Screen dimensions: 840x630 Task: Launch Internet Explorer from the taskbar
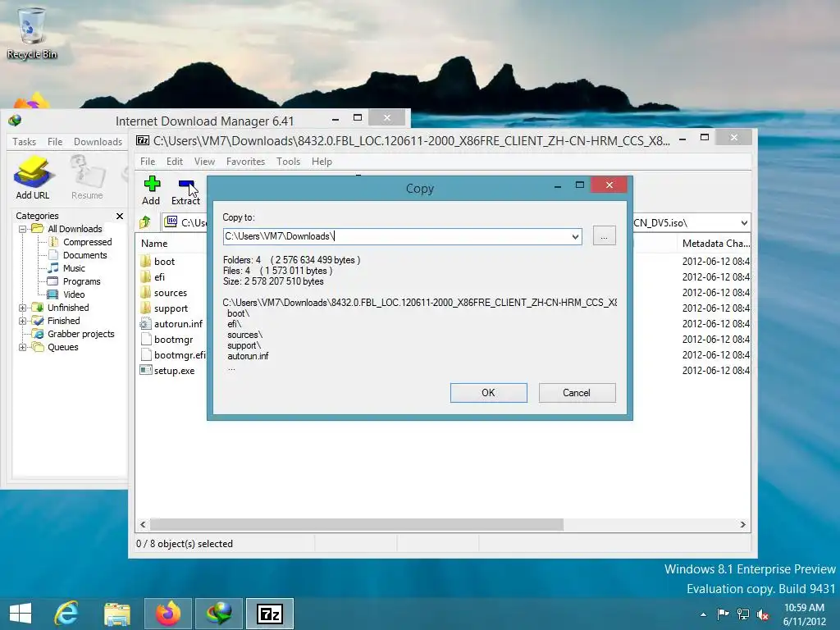66,614
